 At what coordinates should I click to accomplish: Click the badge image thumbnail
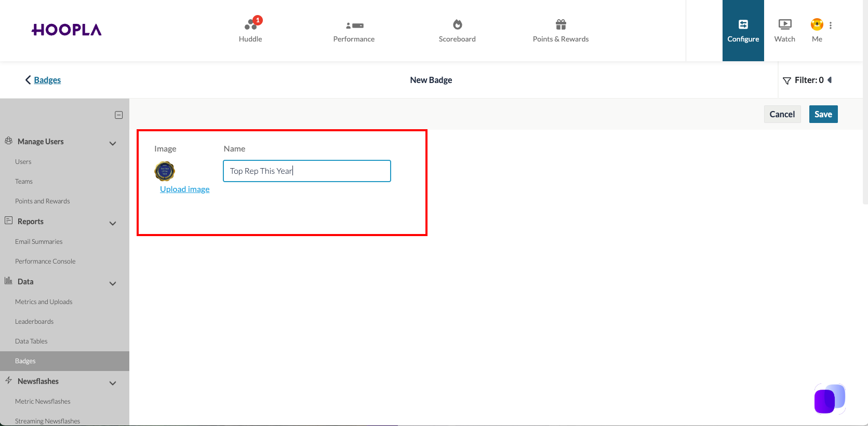(x=165, y=171)
